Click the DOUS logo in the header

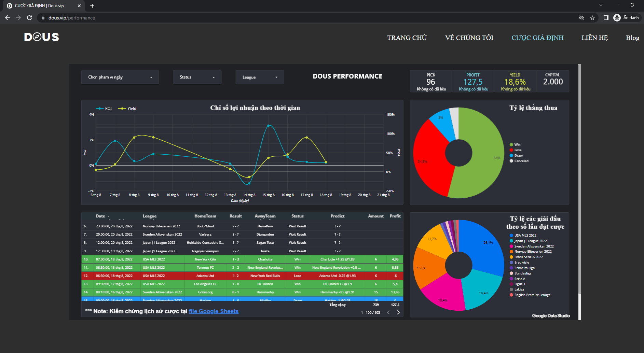click(x=41, y=37)
